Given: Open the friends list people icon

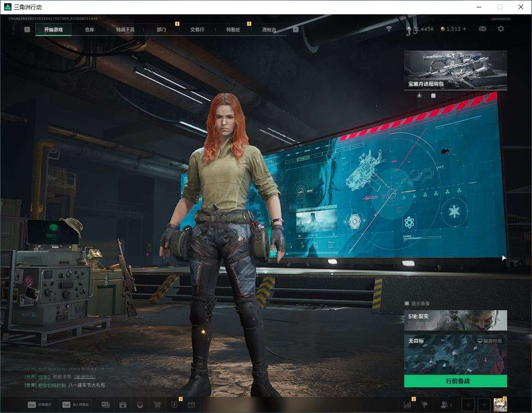Looking at the screenshot, I should tap(445, 405).
